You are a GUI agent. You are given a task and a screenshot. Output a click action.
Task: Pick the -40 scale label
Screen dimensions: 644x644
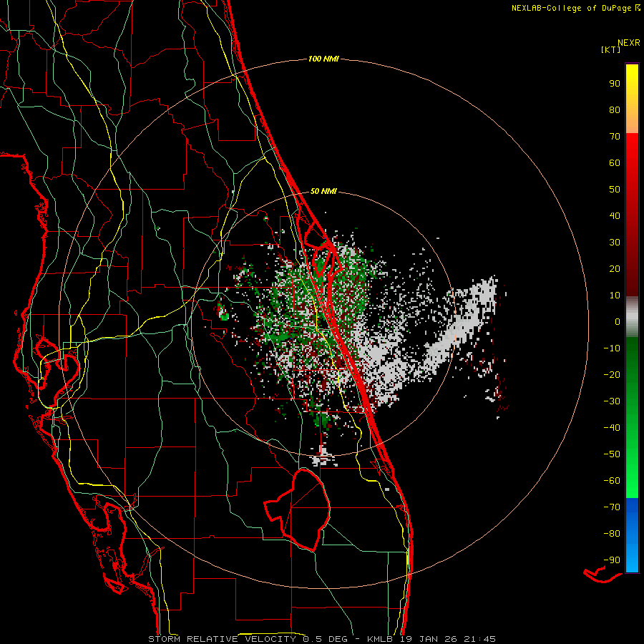click(612, 428)
